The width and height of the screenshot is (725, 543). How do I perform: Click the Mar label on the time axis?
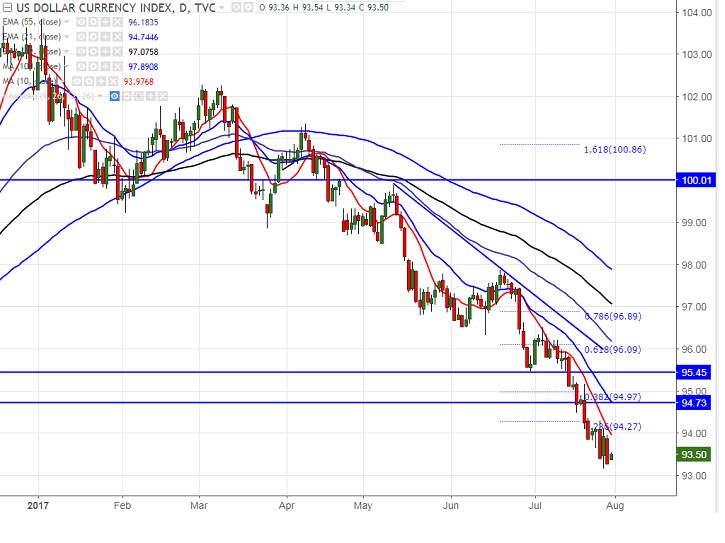(199, 506)
